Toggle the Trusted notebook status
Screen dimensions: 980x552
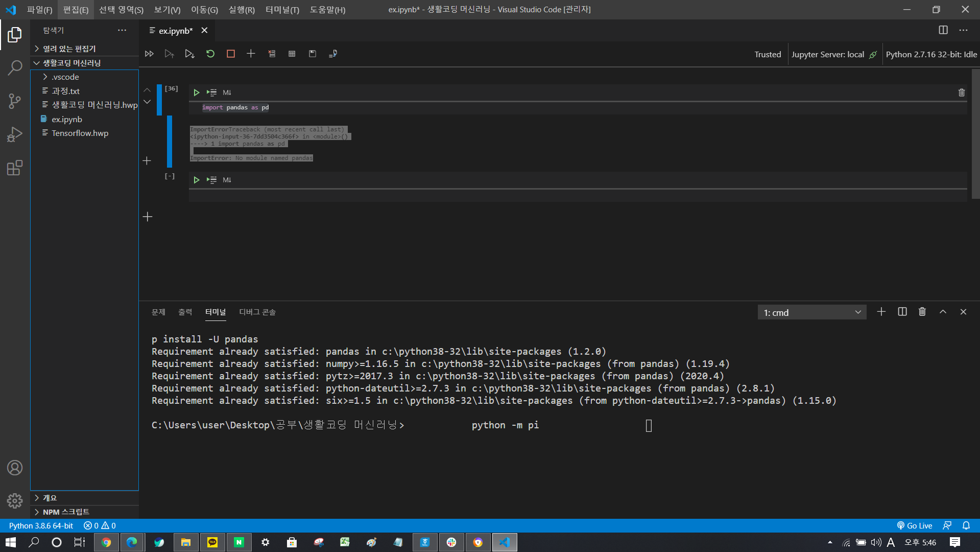768,54
